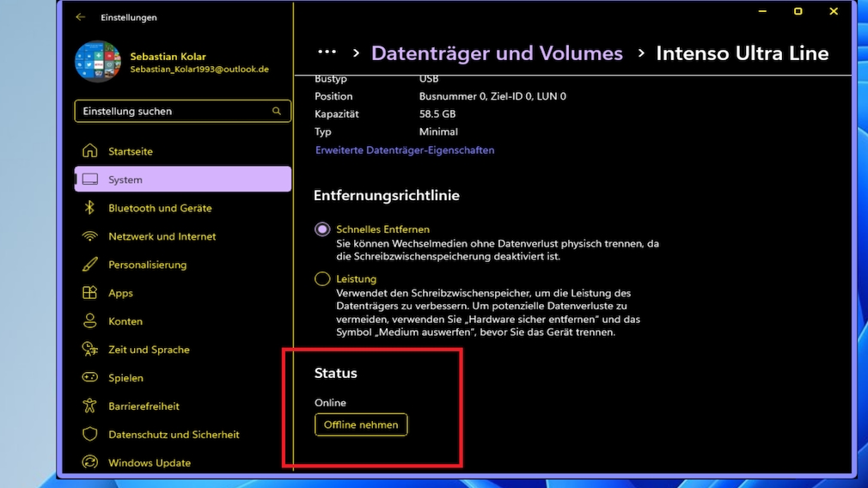Click the Online status text
Image resolution: width=868 pixels, height=488 pixels.
[x=330, y=403]
